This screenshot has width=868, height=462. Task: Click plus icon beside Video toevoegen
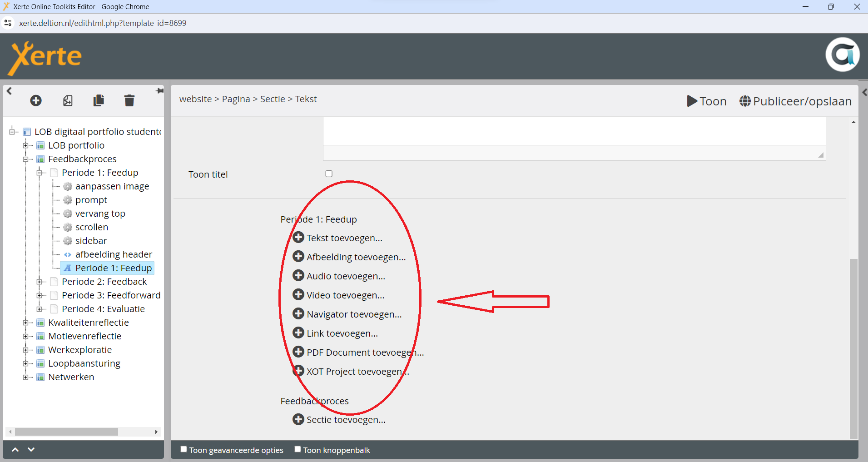pos(298,295)
